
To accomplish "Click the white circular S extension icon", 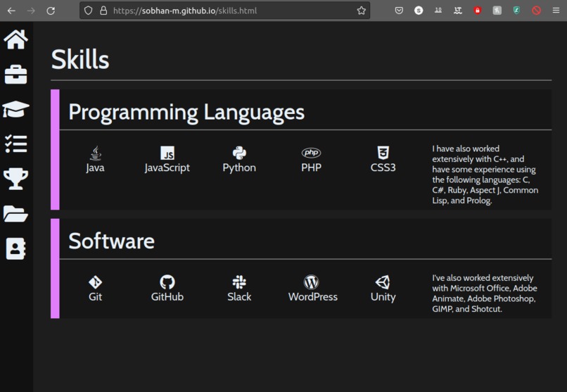I will tap(419, 11).
